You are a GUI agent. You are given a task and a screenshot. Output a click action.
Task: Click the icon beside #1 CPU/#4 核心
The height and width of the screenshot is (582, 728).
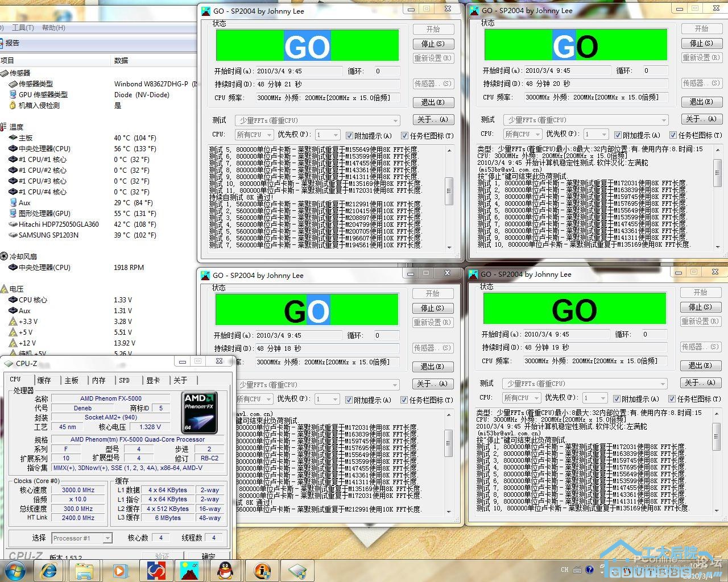pos(13,192)
